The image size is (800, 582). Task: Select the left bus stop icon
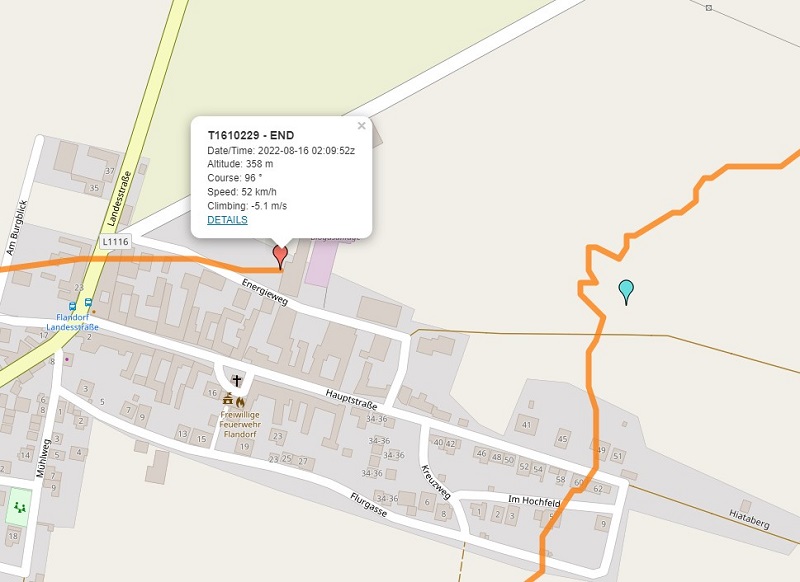pos(72,307)
